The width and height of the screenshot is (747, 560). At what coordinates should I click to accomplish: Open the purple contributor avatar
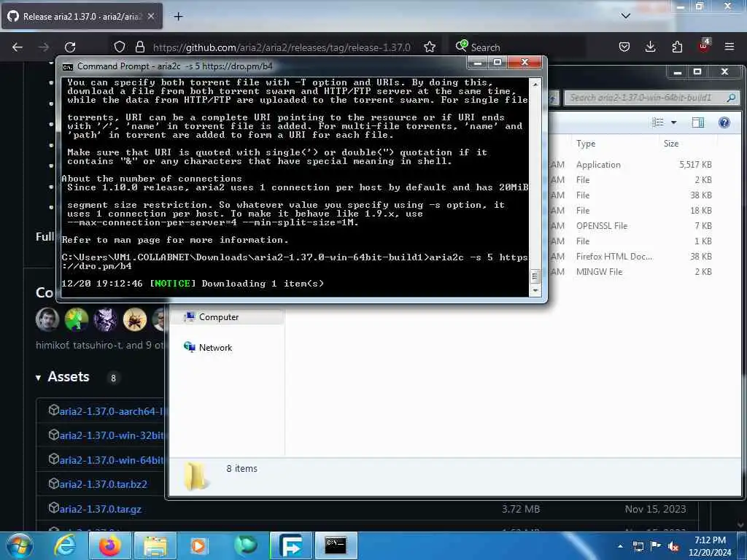(105, 319)
